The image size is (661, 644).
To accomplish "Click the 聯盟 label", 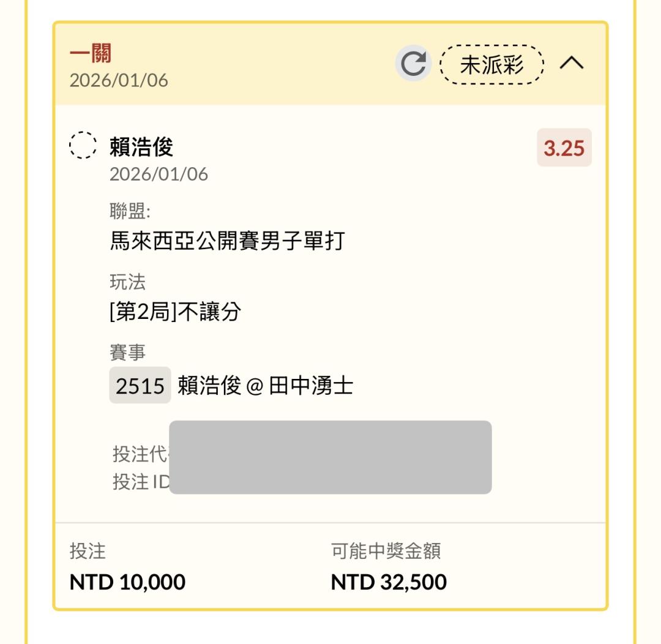I will point(130,212).
